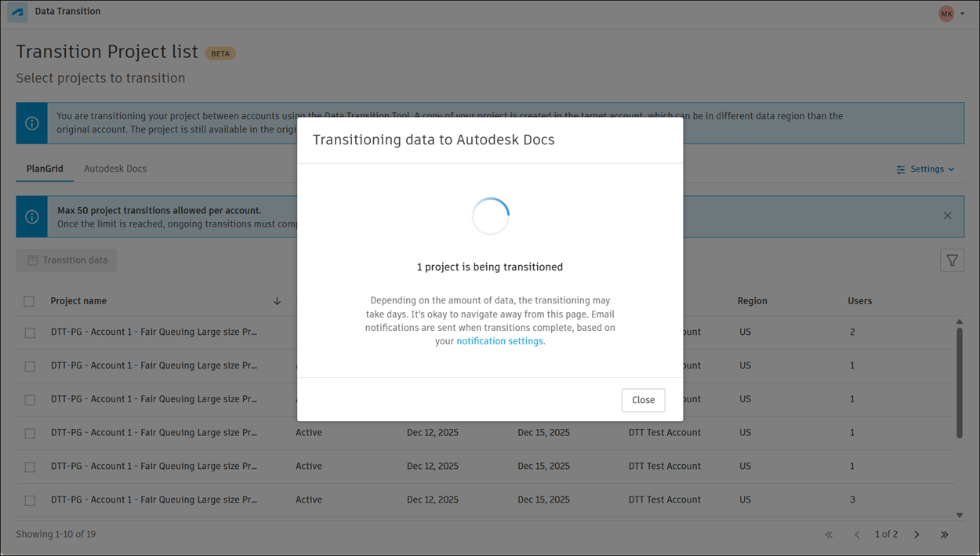Expand the account dropdown arrow beside MK
The image size is (980, 556).
pos(963,14)
